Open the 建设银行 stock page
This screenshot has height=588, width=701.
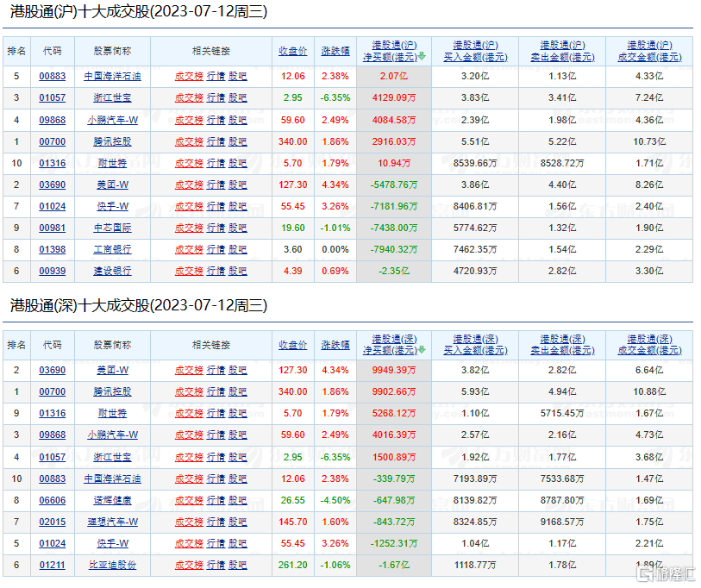pyautogui.click(x=113, y=271)
